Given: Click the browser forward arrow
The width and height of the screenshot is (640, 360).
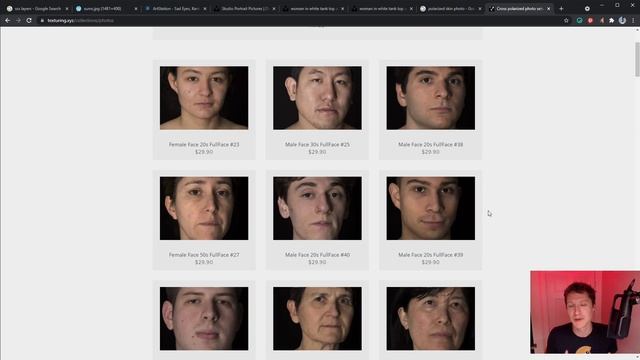Looking at the screenshot, I should tap(18, 20).
